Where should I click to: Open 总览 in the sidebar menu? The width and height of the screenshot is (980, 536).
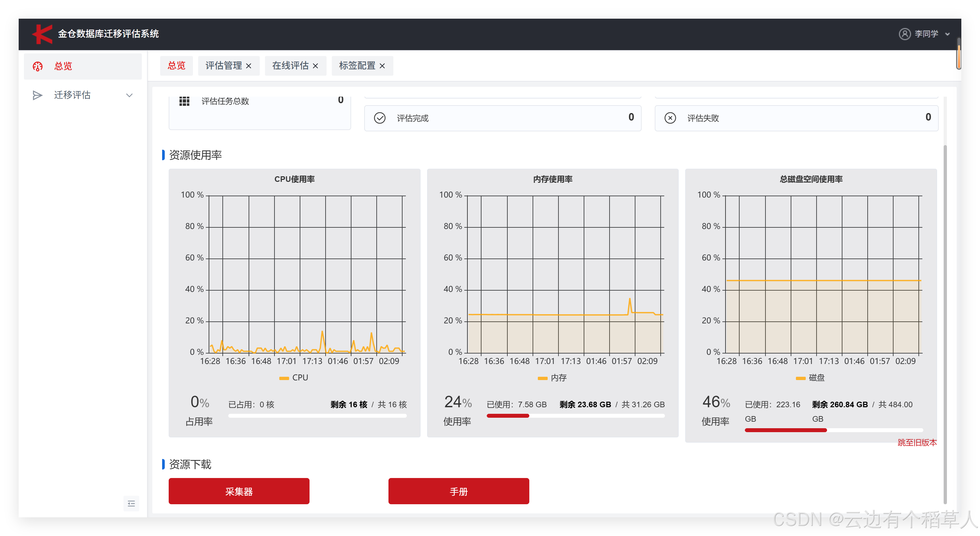tap(83, 66)
